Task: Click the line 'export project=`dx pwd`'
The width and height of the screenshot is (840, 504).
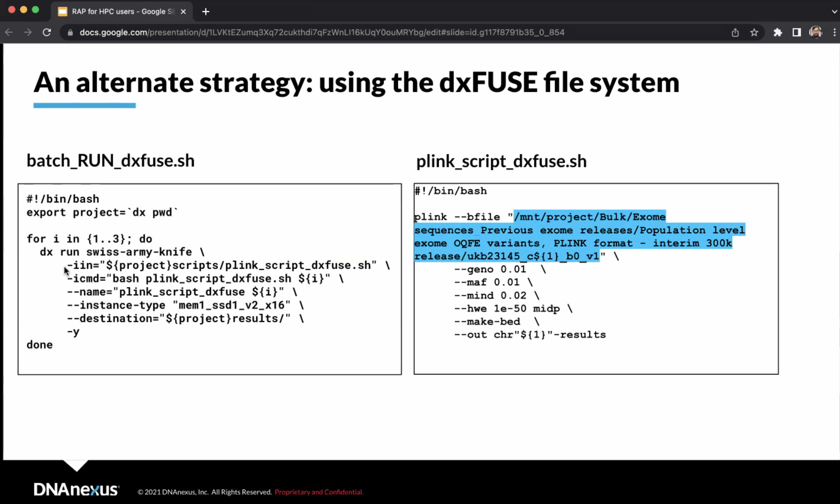Action: click(102, 212)
